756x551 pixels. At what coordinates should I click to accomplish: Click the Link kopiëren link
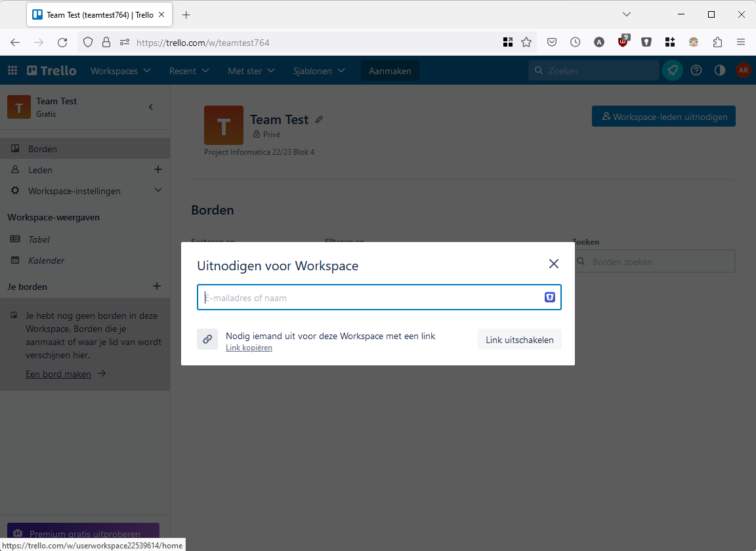point(249,348)
